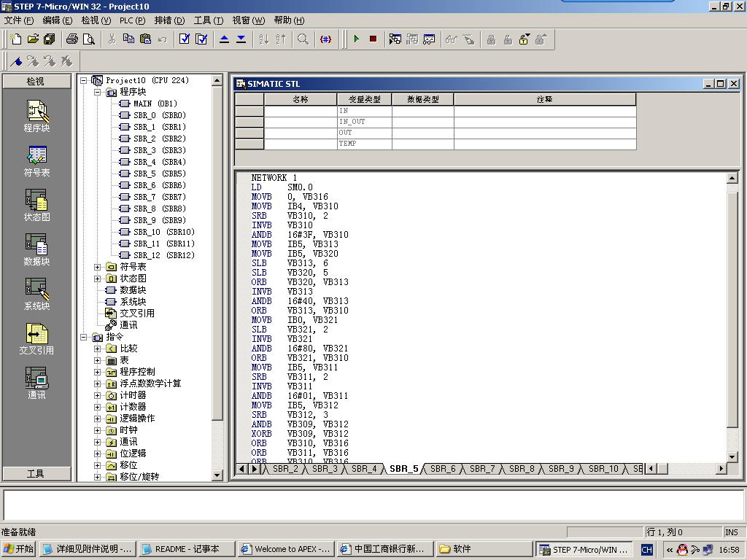This screenshot has width=747, height=560.
Task: Click the Print toolbar icon
Action: pos(72,39)
